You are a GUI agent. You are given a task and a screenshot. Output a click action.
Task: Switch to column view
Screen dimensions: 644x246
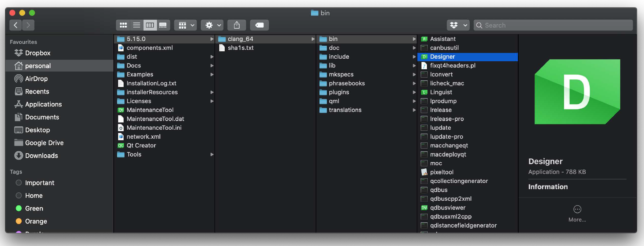pyautogui.click(x=150, y=25)
